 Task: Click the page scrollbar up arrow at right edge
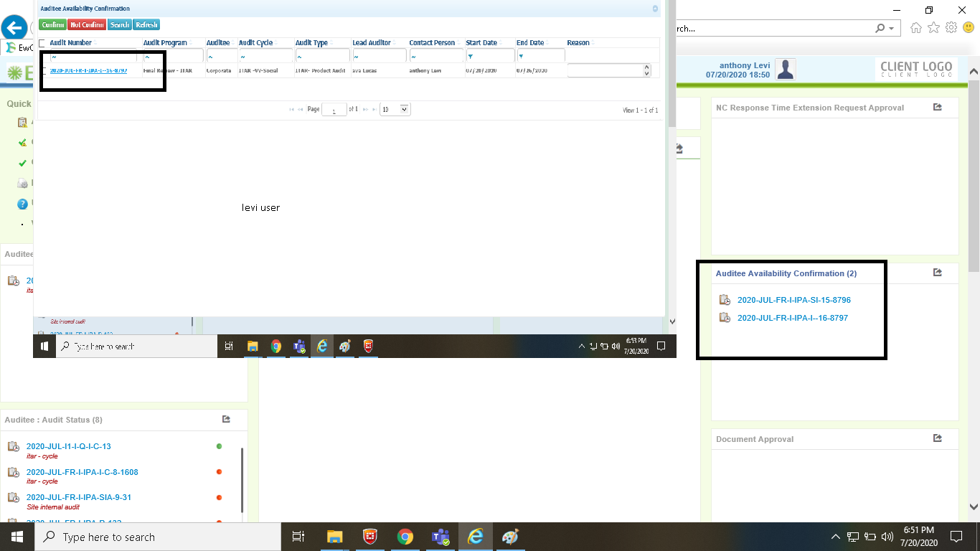tap(974, 72)
